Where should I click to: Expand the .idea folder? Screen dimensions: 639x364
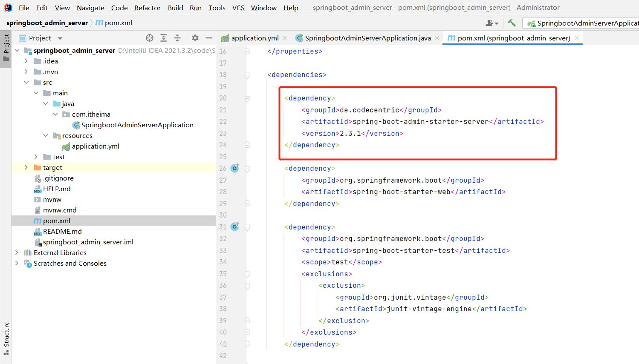[x=26, y=61]
